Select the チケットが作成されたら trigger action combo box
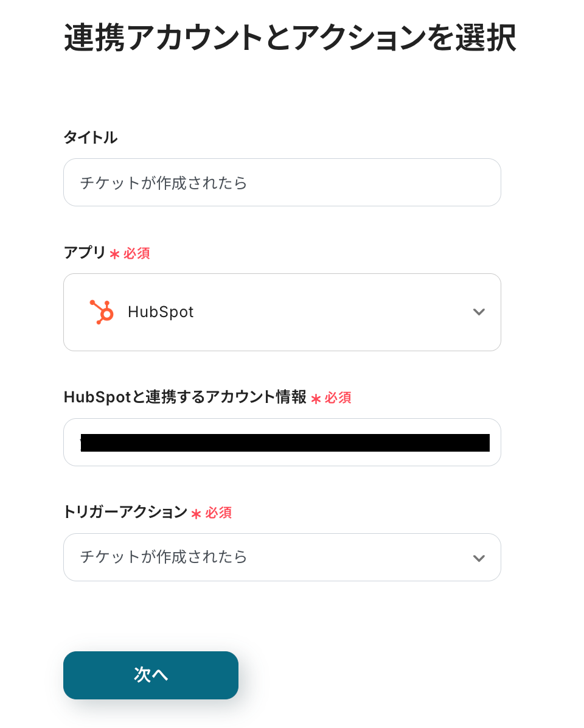 coord(268,557)
